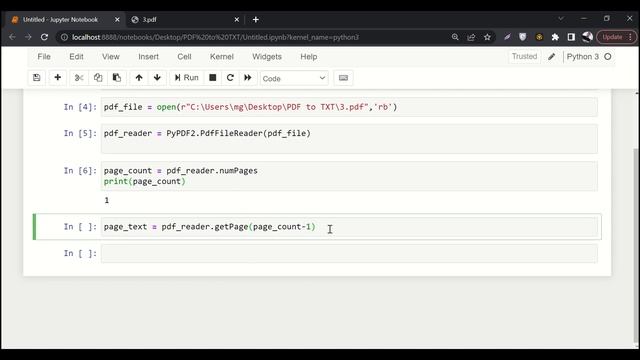Click the In [6]: prompt label
Image resolution: width=640 pixels, height=360 pixels.
tap(80, 171)
